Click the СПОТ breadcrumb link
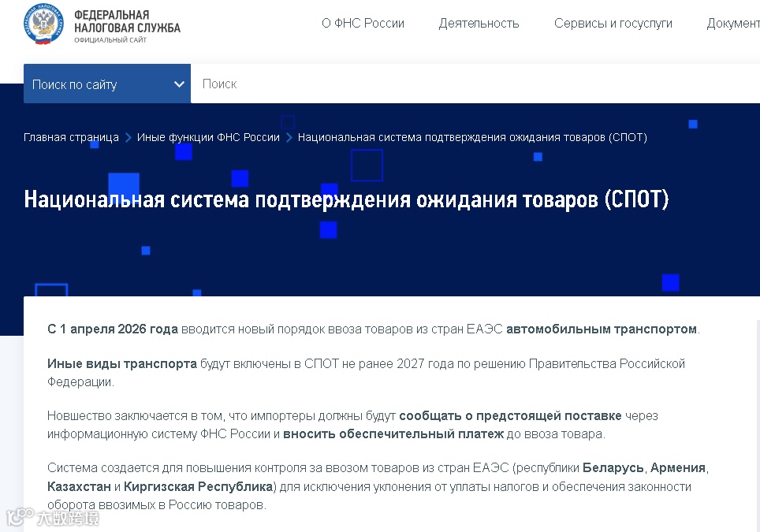Image resolution: width=760 pixels, height=532 pixels. pos(472,137)
